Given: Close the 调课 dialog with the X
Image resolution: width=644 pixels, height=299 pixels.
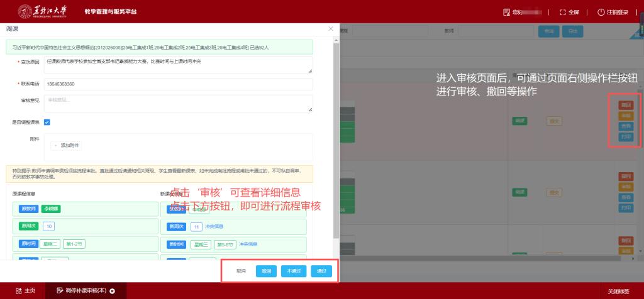Looking at the screenshot, I should 331,29.
